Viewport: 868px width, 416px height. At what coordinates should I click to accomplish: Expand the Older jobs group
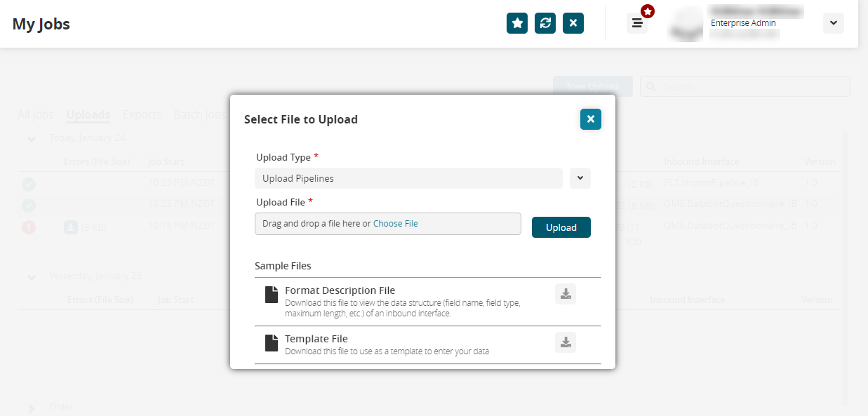click(x=32, y=408)
